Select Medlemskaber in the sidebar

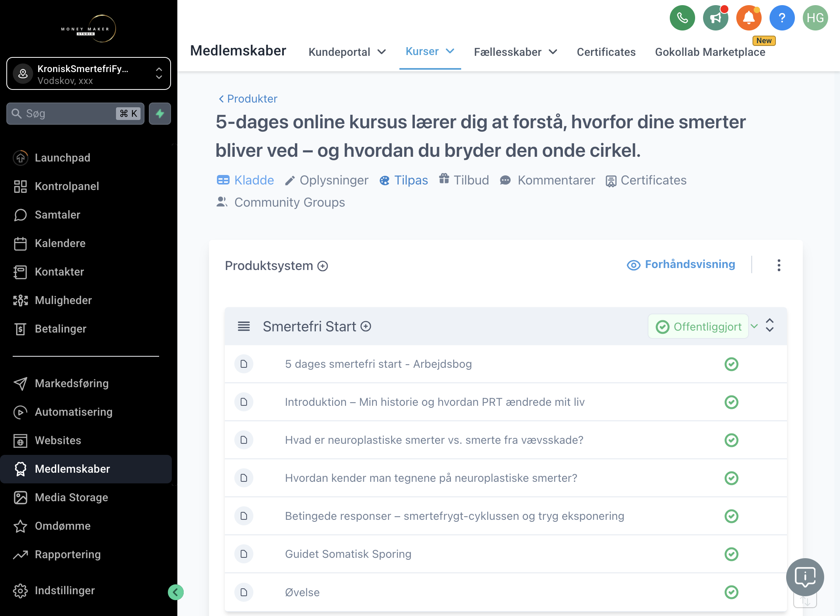[86, 469]
